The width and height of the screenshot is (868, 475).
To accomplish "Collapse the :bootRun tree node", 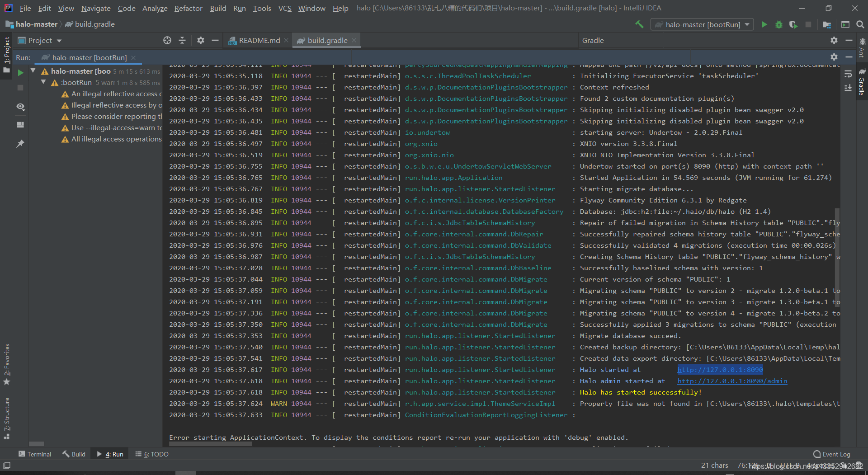I will 43,82.
